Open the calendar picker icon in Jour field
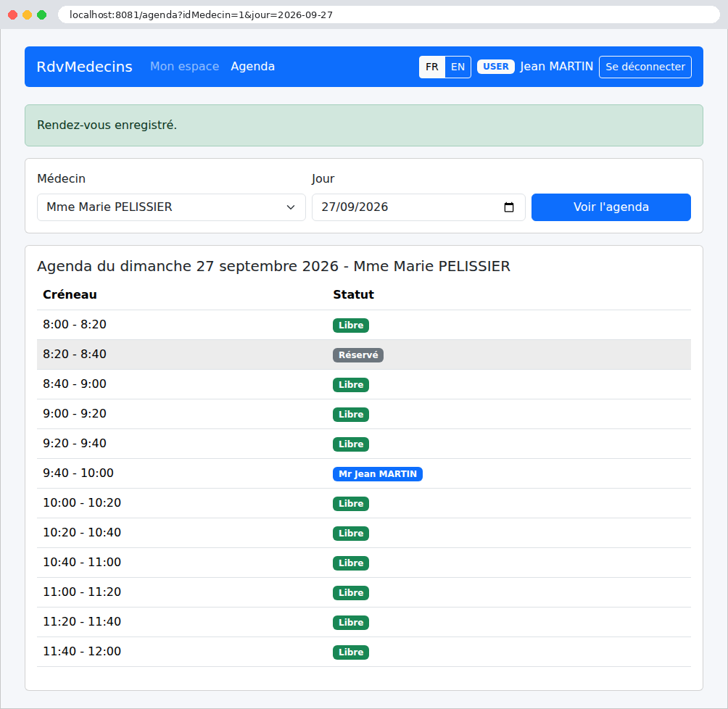This screenshot has width=728, height=709. [x=508, y=207]
